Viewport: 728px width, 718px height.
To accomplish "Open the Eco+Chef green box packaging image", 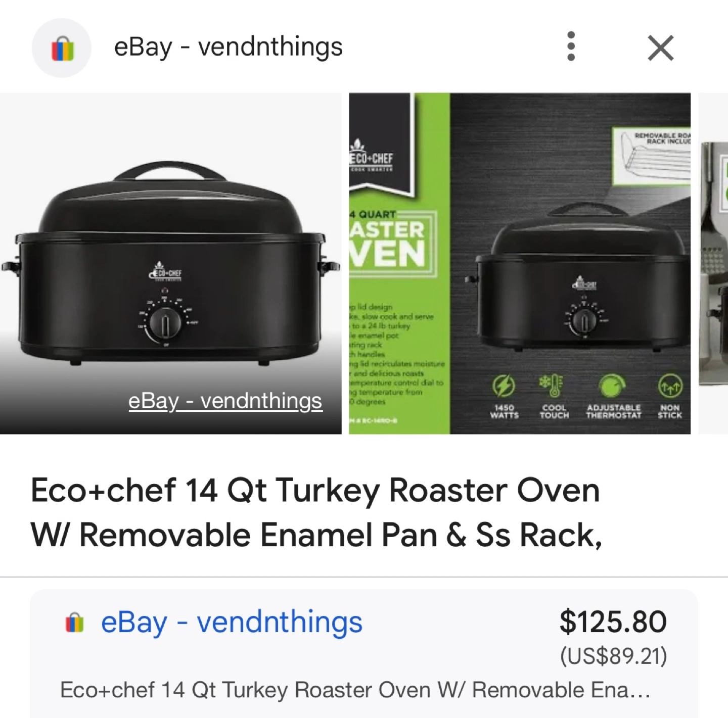I will pos(520,263).
